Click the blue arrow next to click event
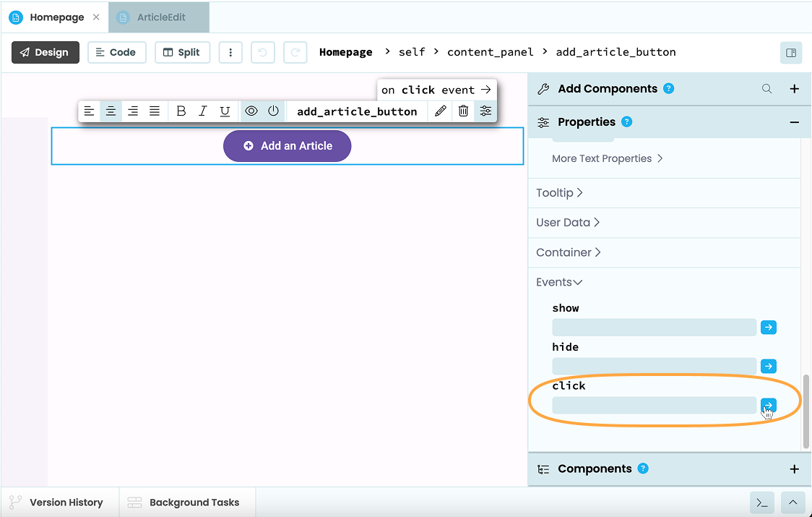Viewport: 812px width, 517px height. point(768,405)
